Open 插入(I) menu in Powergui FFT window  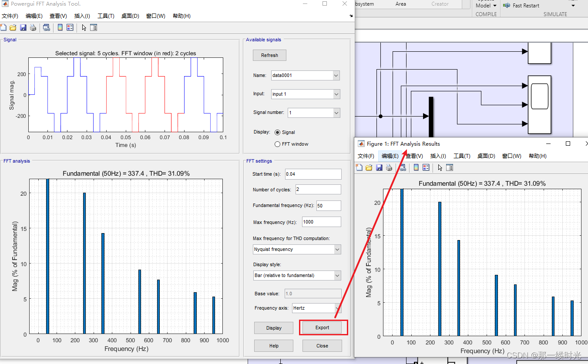point(82,16)
